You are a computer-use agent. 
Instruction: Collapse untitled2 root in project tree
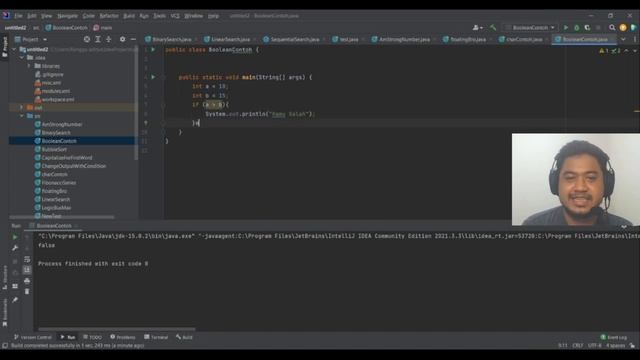pos(15,49)
